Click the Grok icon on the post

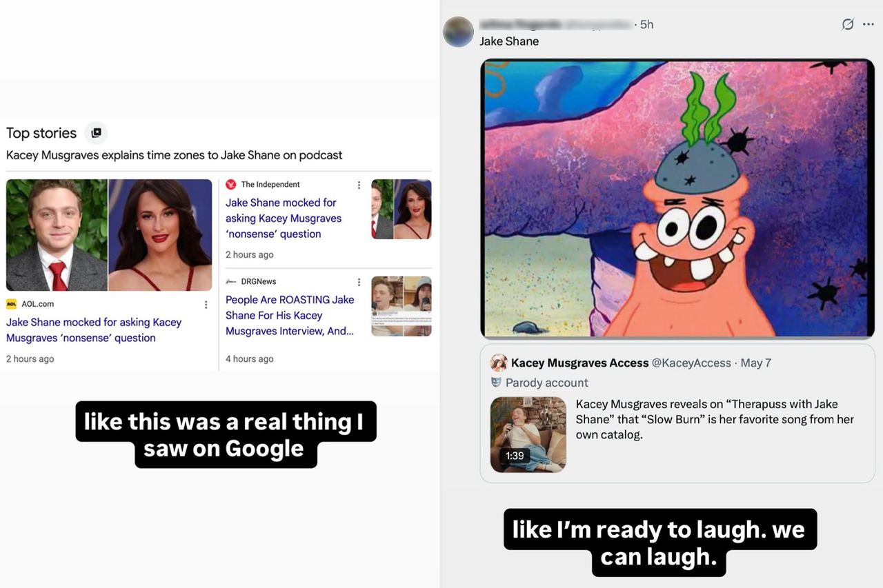click(848, 24)
